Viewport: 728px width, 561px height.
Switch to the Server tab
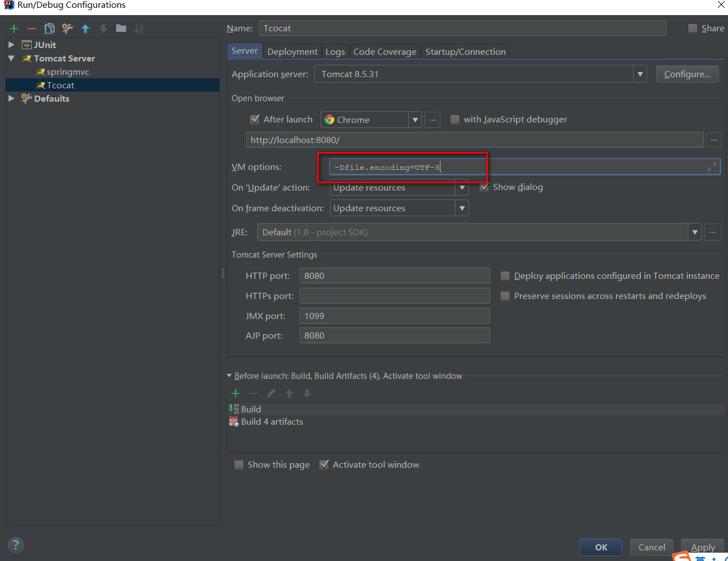(245, 51)
